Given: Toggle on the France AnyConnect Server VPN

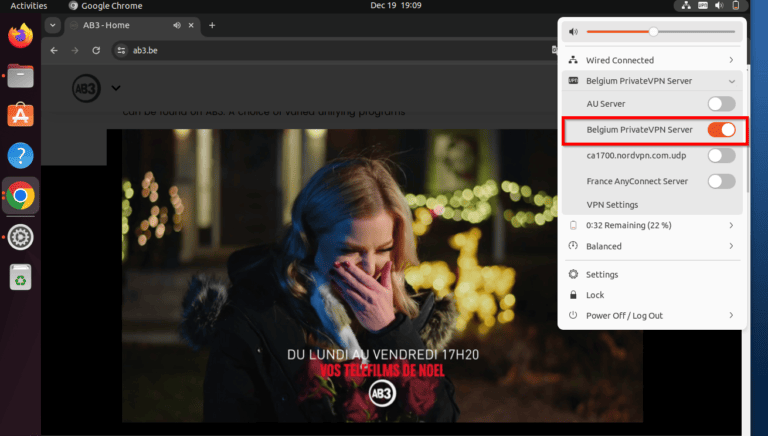Looking at the screenshot, I should coord(720,181).
